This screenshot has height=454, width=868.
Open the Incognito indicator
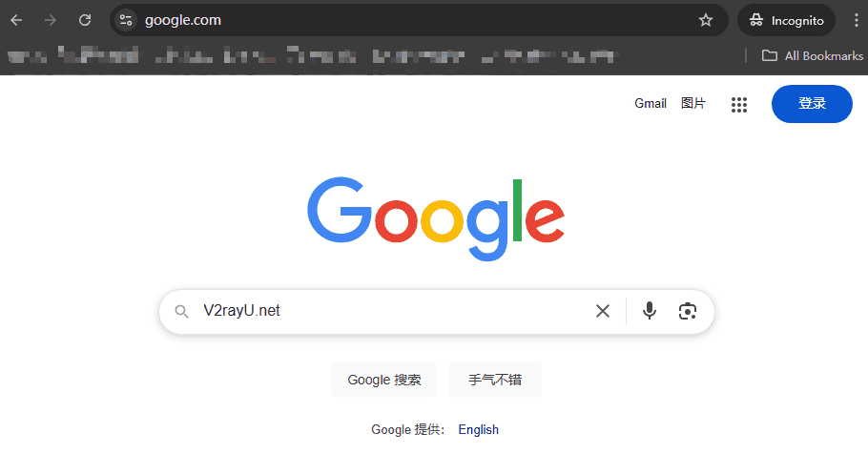pyautogui.click(x=786, y=20)
